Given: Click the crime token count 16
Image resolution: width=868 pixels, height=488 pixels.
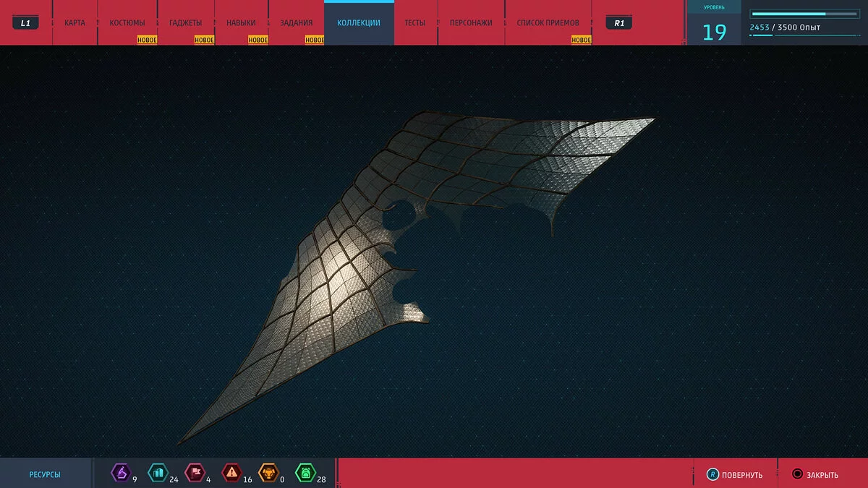Looking at the screenshot, I should [248, 479].
